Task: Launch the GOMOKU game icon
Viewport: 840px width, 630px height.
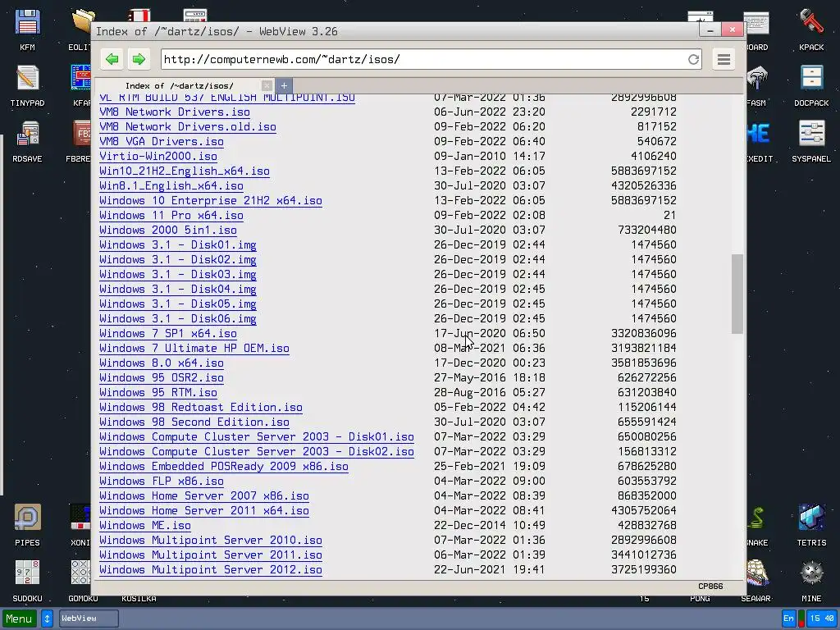Action: 80,581
